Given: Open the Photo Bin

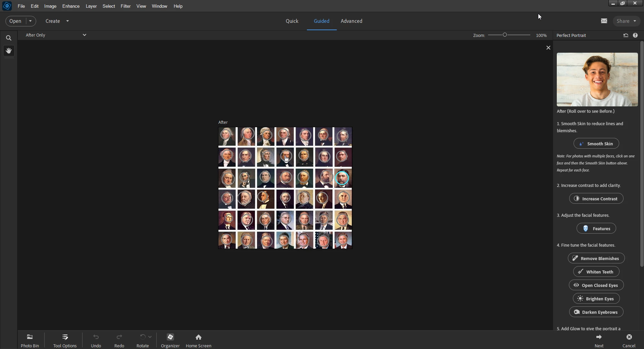Looking at the screenshot, I should [30, 340].
